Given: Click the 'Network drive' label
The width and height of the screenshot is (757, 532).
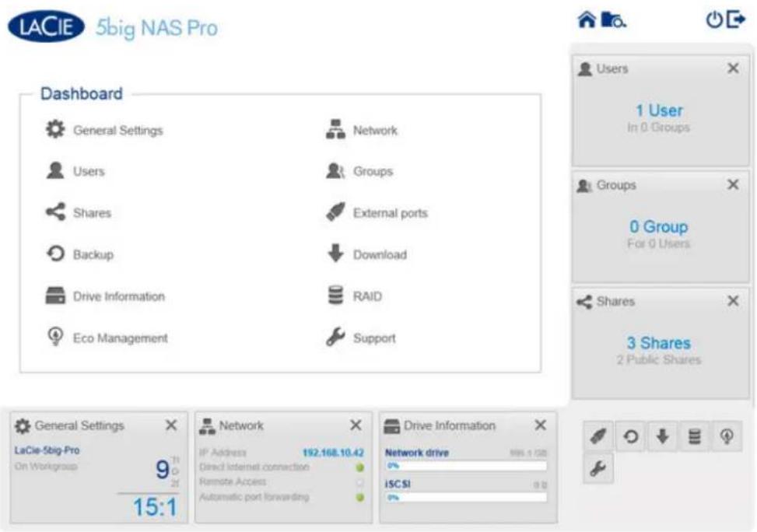Looking at the screenshot, I should pos(417,453).
